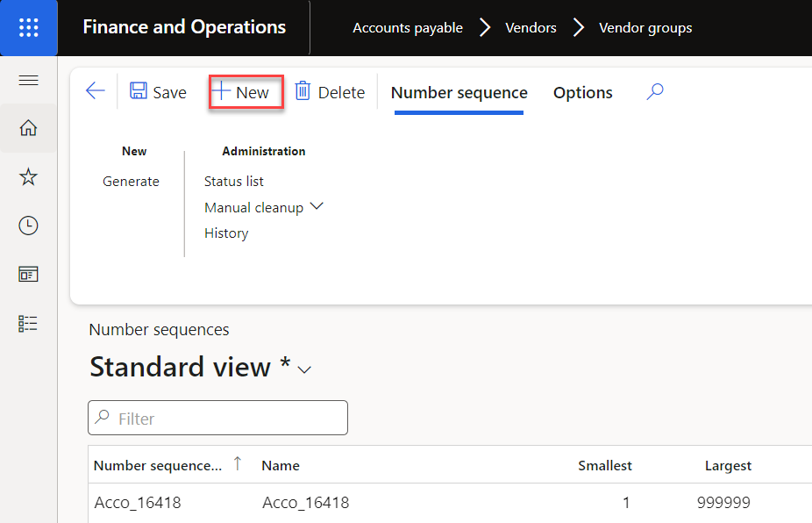Click the New button
Viewport: 812px width, 523px height.
[246, 92]
